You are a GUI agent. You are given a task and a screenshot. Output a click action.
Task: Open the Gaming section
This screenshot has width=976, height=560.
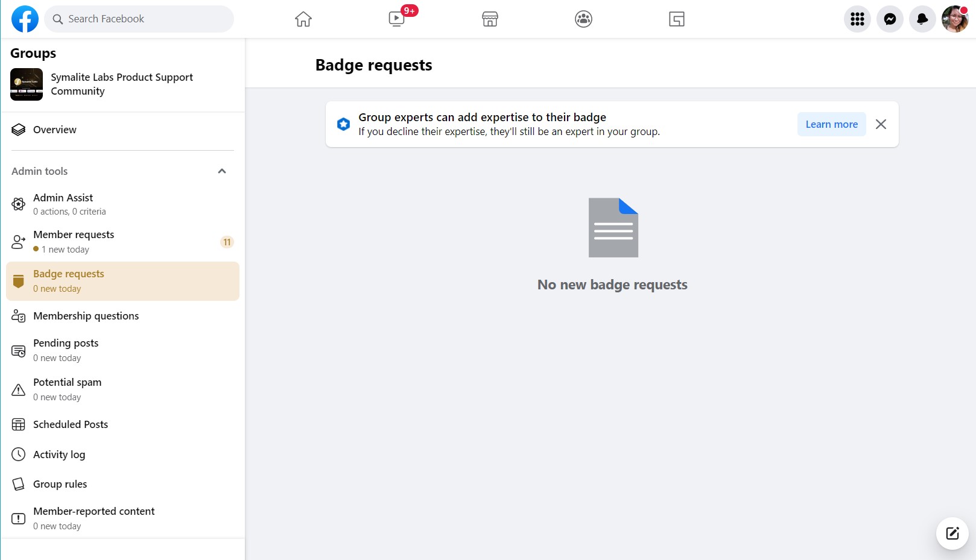(x=677, y=19)
